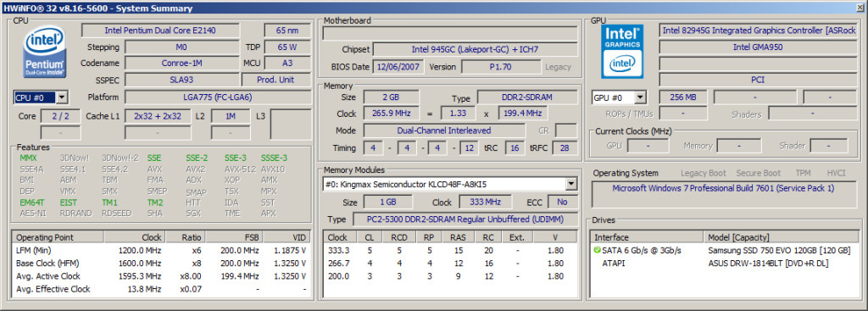Screen dimensions: 868x311
Task: Click the 2 GB memory size value
Action: [391, 97]
